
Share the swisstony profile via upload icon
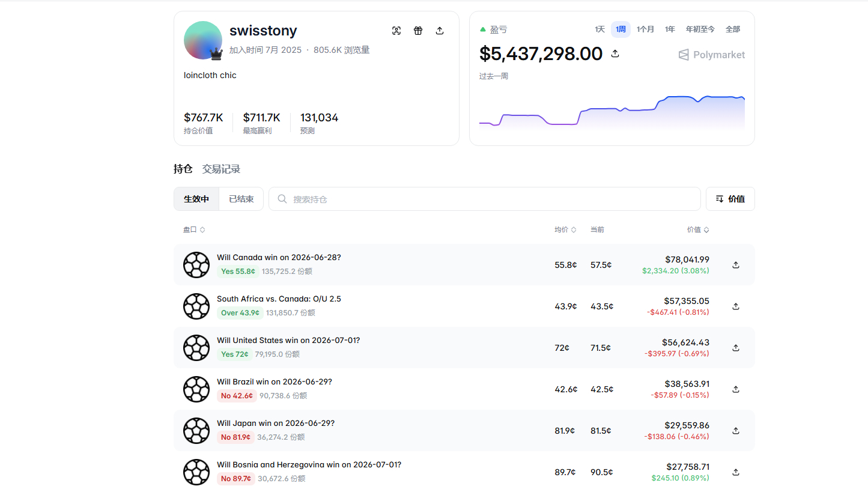pyautogui.click(x=440, y=31)
